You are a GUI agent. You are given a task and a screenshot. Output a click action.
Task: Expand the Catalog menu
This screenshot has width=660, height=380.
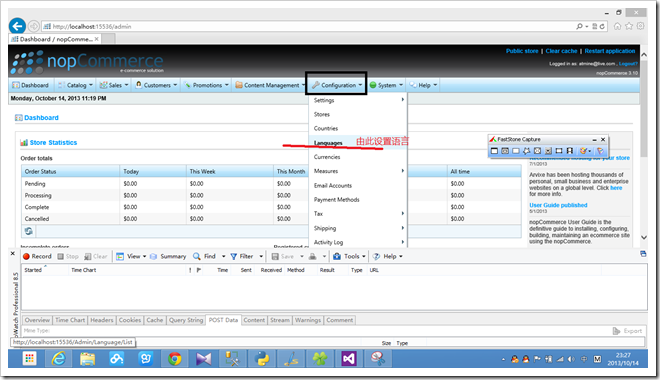[x=75, y=85]
